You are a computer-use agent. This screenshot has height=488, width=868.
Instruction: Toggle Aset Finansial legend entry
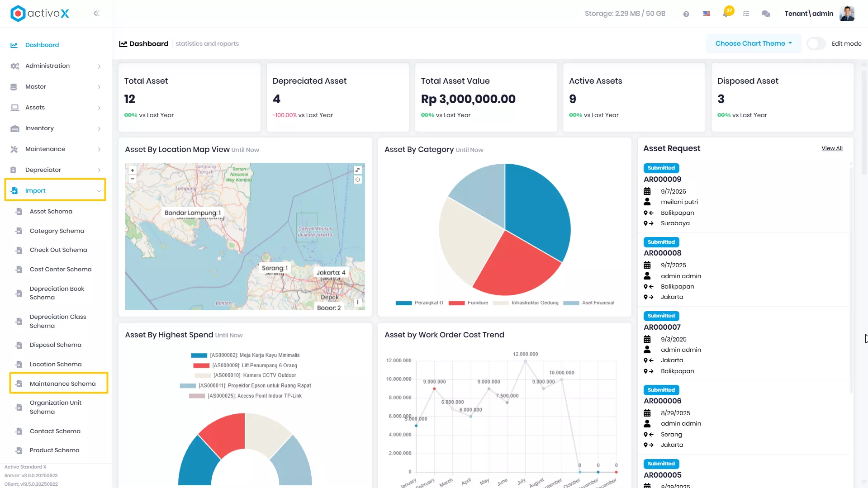(x=588, y=303)
